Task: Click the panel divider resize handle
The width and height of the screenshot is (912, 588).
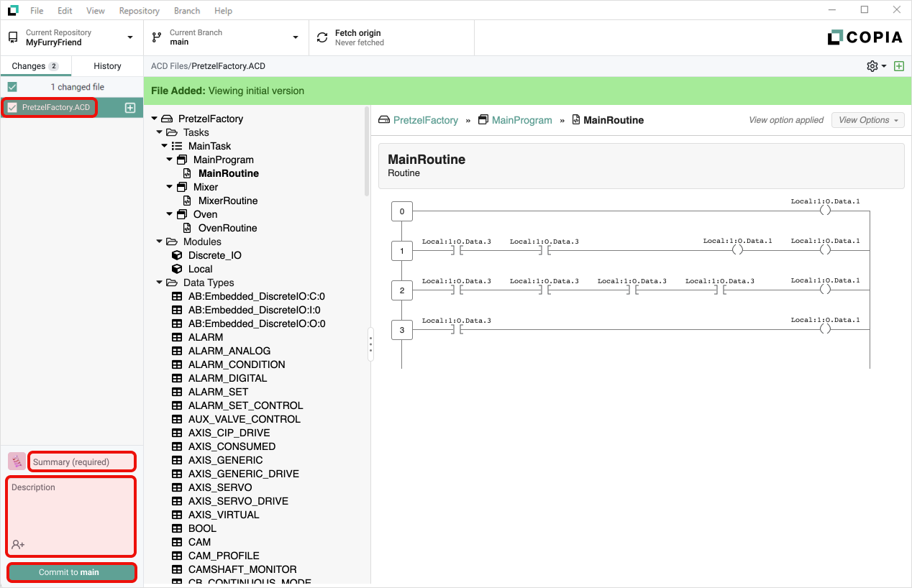Action: click(x=370, y=345)
